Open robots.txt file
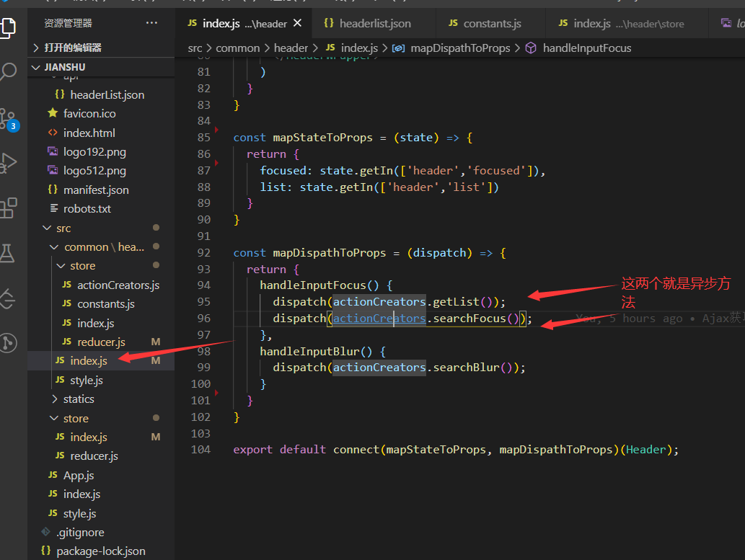The height and width of the screenshot is (560, 745). pyautogui.click(x=101, y=208)
